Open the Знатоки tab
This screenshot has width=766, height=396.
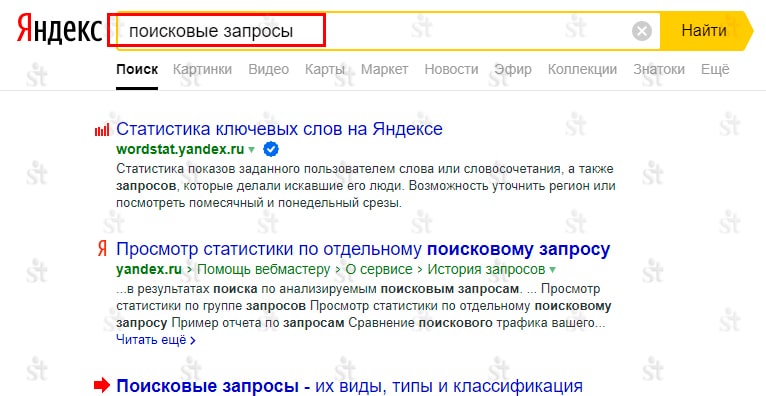[659, 69]
